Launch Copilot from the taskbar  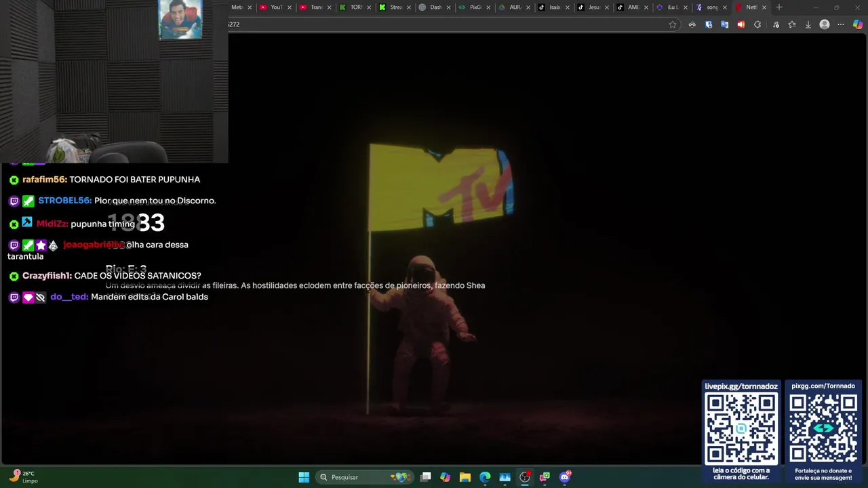click(445, 477)
